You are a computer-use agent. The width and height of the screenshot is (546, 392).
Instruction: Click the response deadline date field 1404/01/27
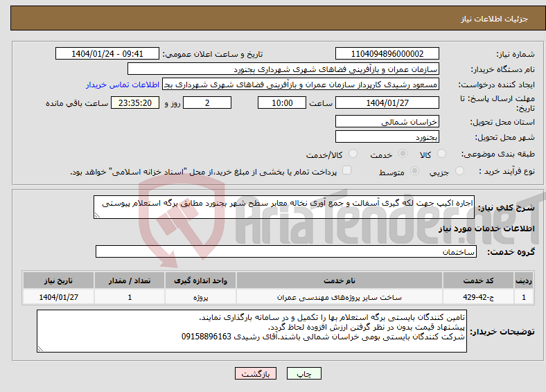(387, 103)
